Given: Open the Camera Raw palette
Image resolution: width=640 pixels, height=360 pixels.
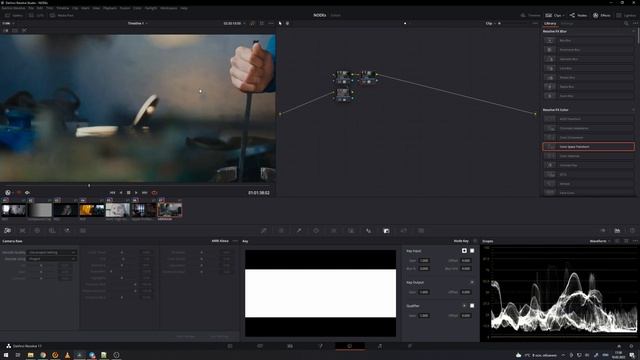Looking at the screenshot, I should tap(7, 231).
